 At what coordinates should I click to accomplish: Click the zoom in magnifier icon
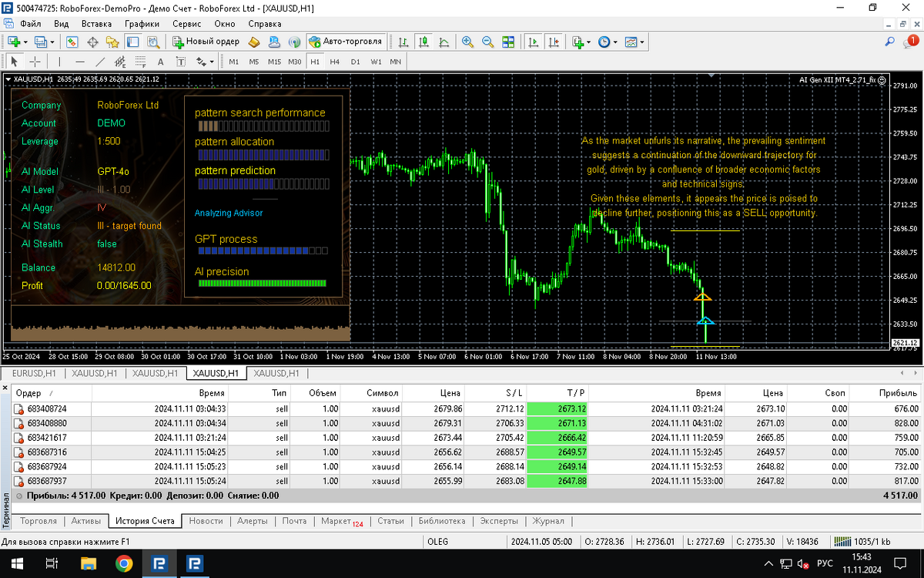pos(467,42)
